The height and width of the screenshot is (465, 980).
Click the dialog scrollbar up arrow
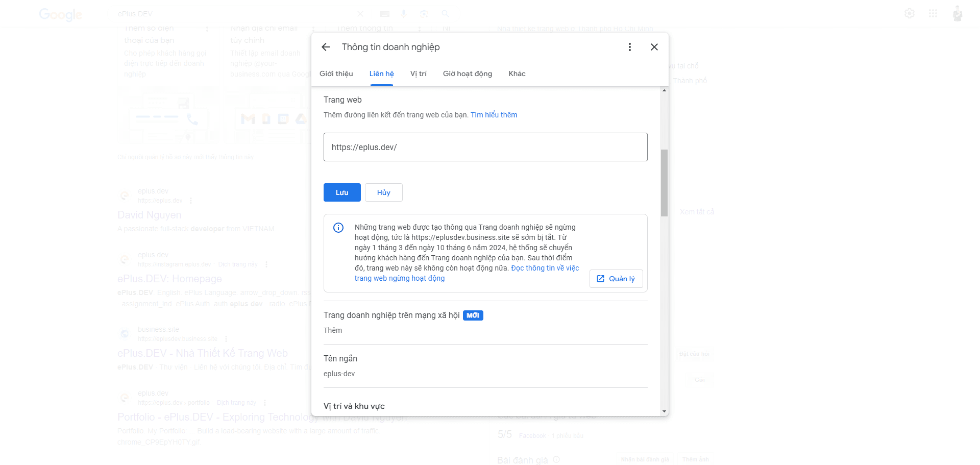pyautogui.click(x=664, y=90)
